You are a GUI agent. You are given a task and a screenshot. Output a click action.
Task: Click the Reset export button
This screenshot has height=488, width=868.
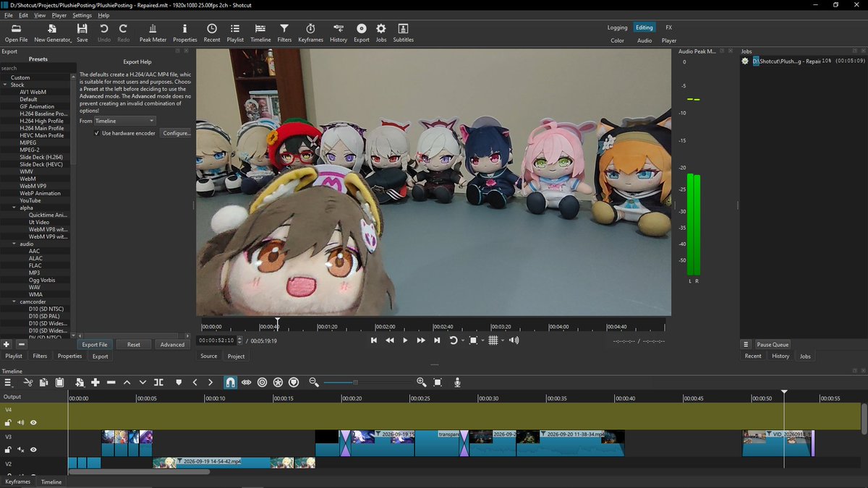click(134, 345)
